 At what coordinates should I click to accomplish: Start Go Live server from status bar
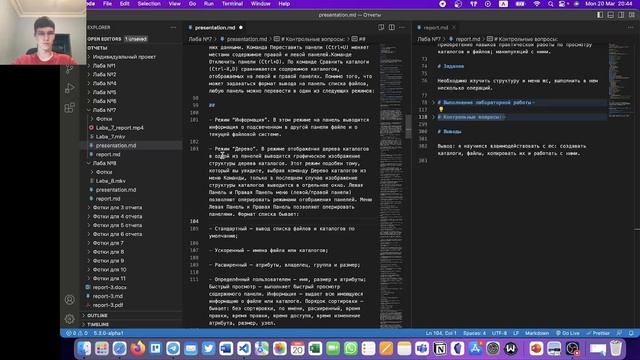coord(568,333)
